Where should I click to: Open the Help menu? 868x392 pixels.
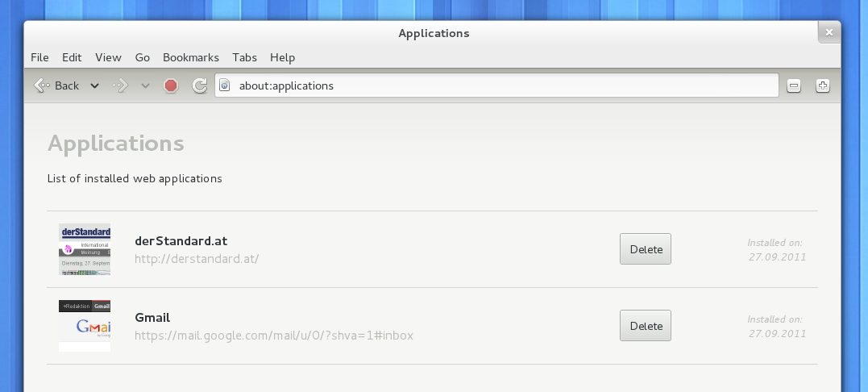pos(282,57)
